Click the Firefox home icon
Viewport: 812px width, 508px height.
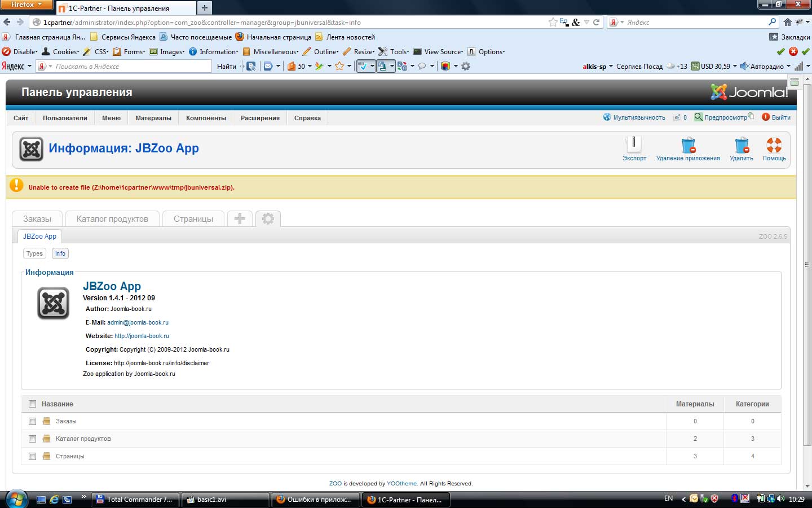(x=788, y=23)
